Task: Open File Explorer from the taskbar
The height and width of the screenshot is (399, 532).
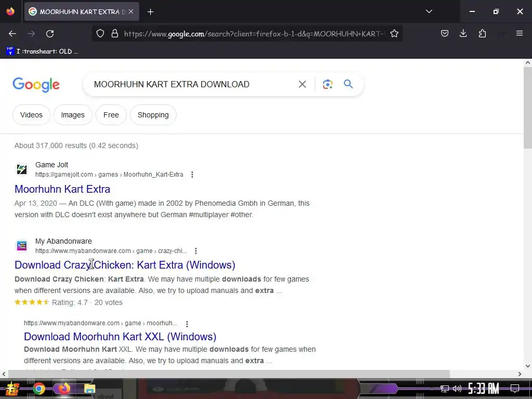Action: [89, 389]
